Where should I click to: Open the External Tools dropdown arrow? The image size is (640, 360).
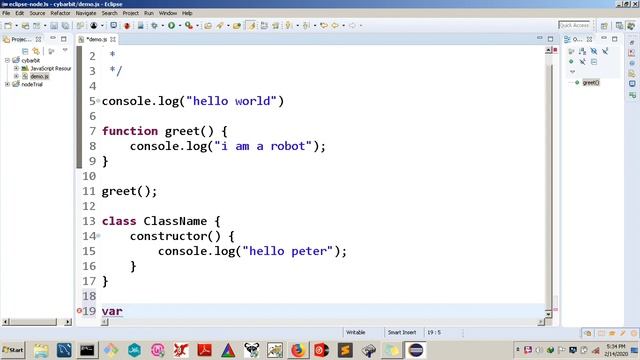198,26
